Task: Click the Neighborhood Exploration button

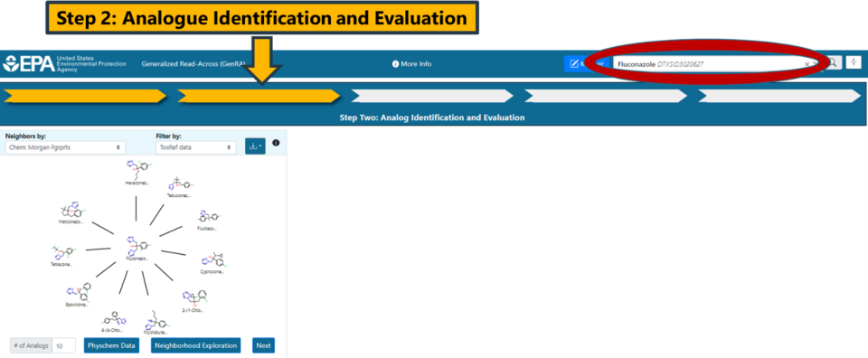Action: coord(196,345)
